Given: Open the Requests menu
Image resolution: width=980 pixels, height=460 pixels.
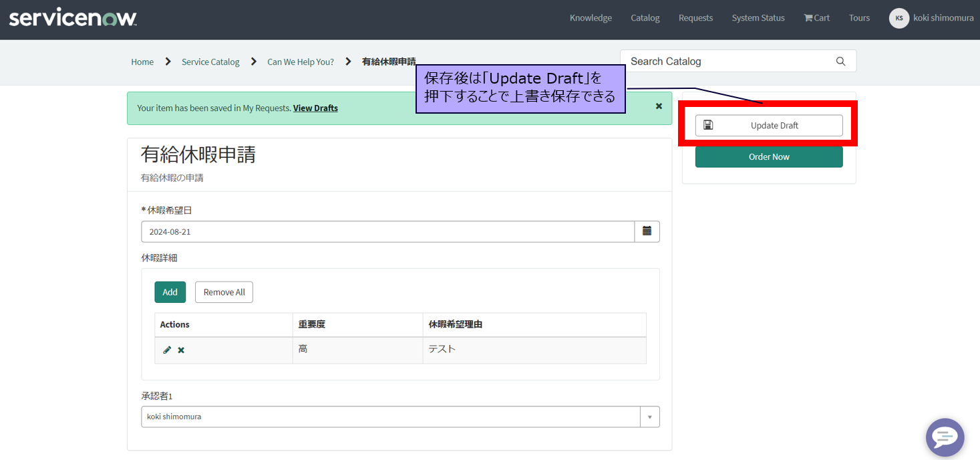Looking at the screenshot, I should click(695, 18).
